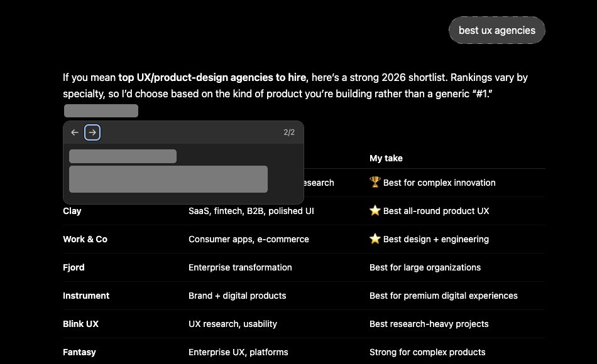The width and height of the screenshot is (597, 364).
Task: Select the bold "top UX/product-design agencies to hire" text
Action: point(212,78)
